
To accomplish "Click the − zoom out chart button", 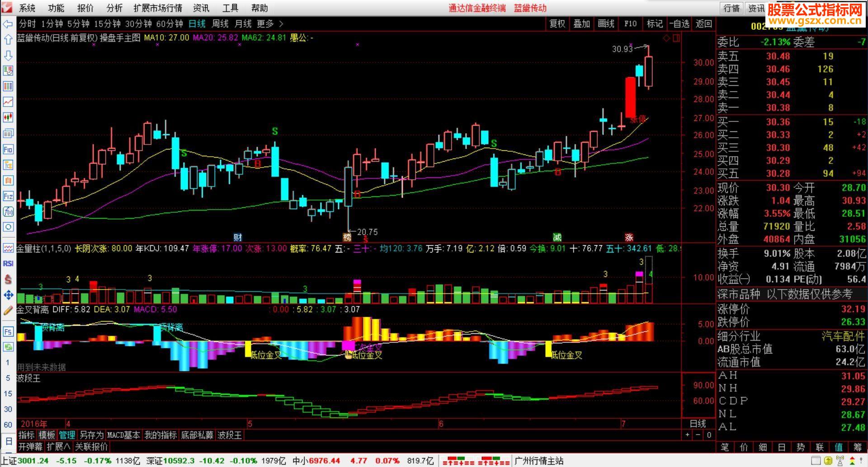I will [x=698, y=435].
